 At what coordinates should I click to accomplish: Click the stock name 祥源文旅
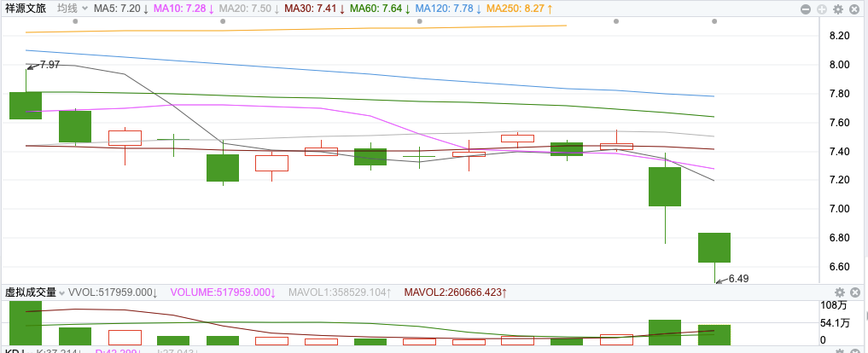click(26, 9)
